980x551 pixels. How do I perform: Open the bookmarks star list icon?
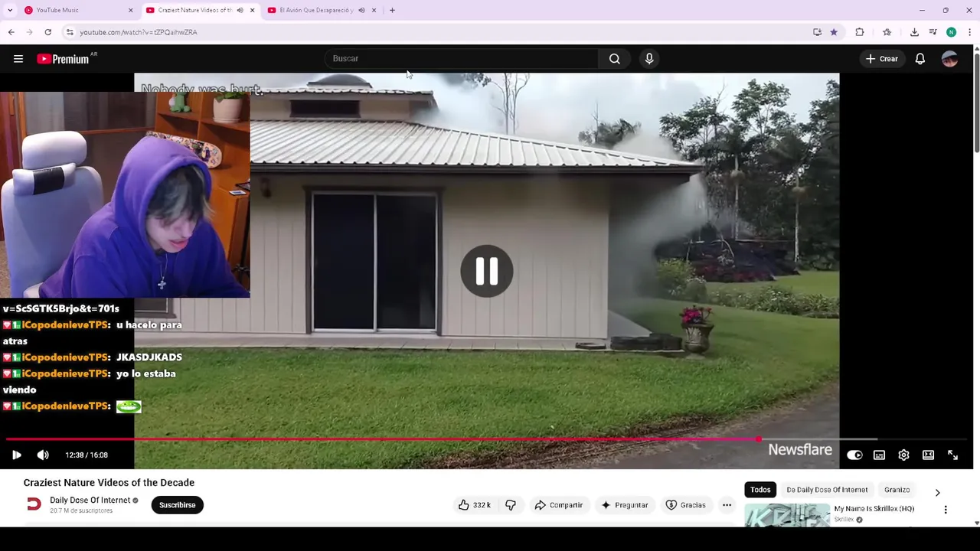pos(887,32)
